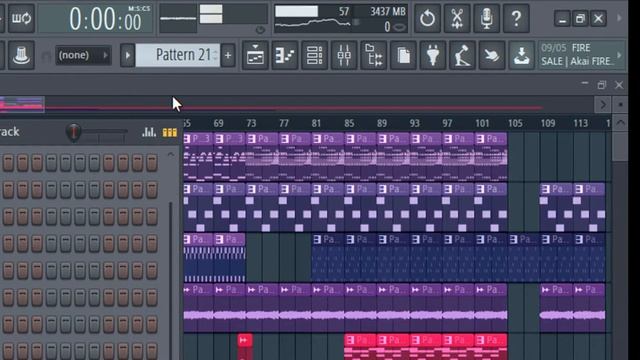Viewport: 640px width, 360px height.
Task: Click the typing keyboard to piano icon
Action: (x=21, y=55)
